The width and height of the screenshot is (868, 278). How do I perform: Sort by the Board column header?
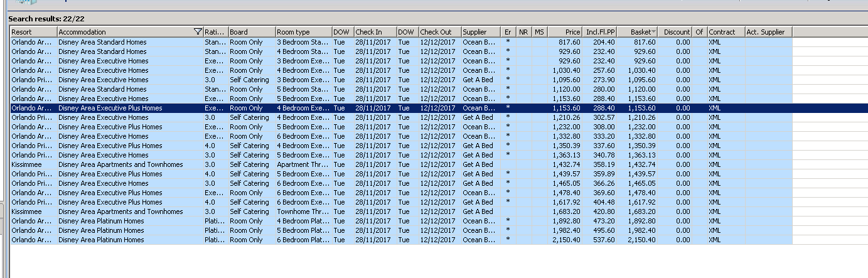tap(252, 32)
